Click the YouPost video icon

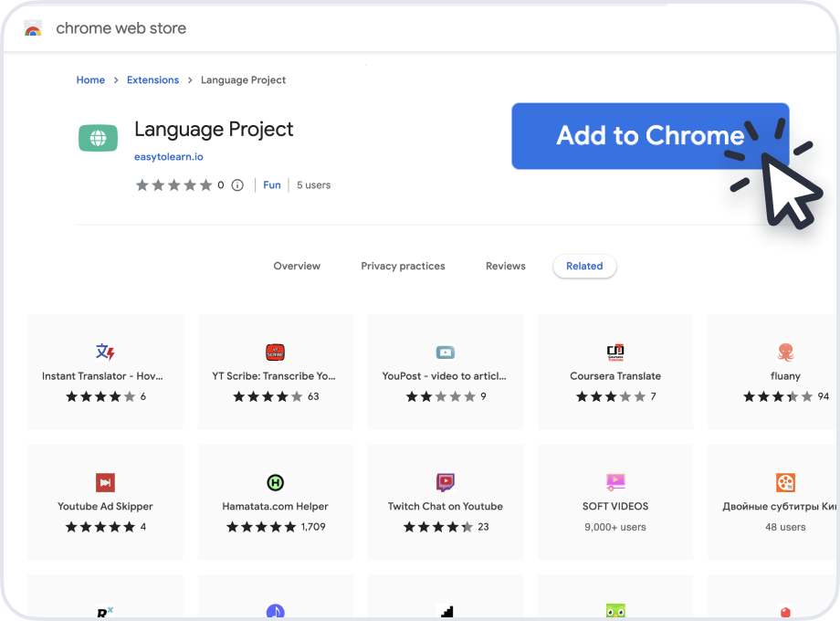pyautogui.click(x=446, y=352)
